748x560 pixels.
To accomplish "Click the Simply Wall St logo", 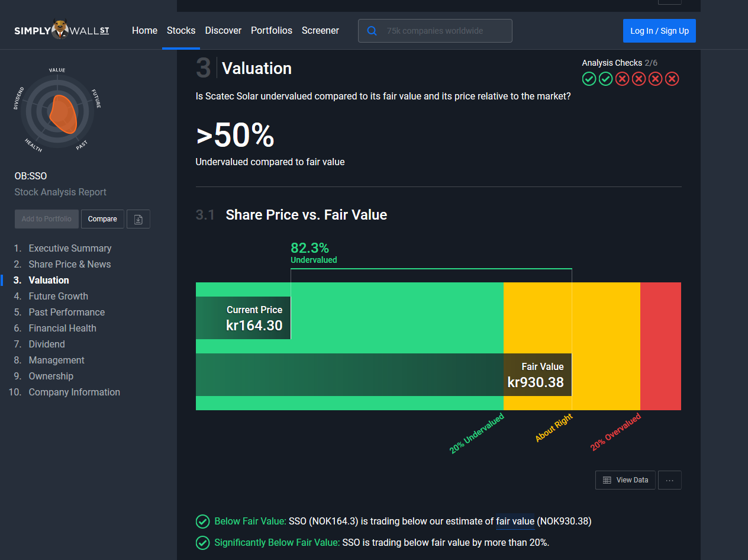I will 62,31.
